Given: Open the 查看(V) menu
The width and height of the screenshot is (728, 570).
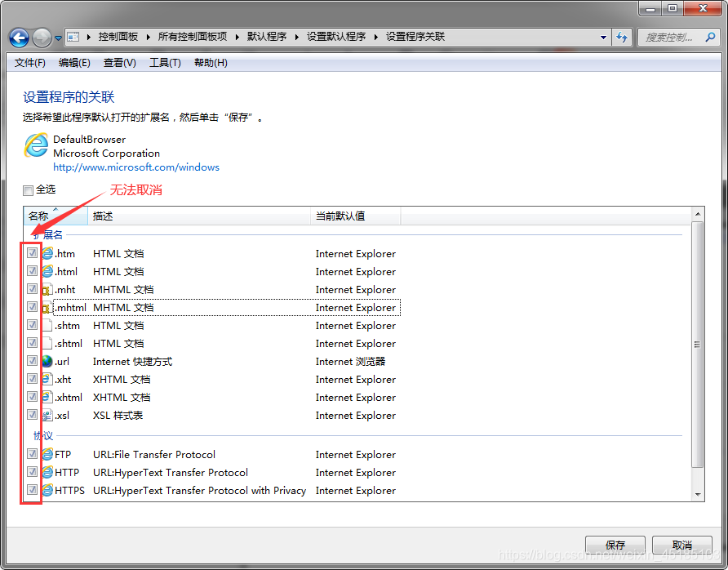Looking at the screenshot, I should point(119,63).
